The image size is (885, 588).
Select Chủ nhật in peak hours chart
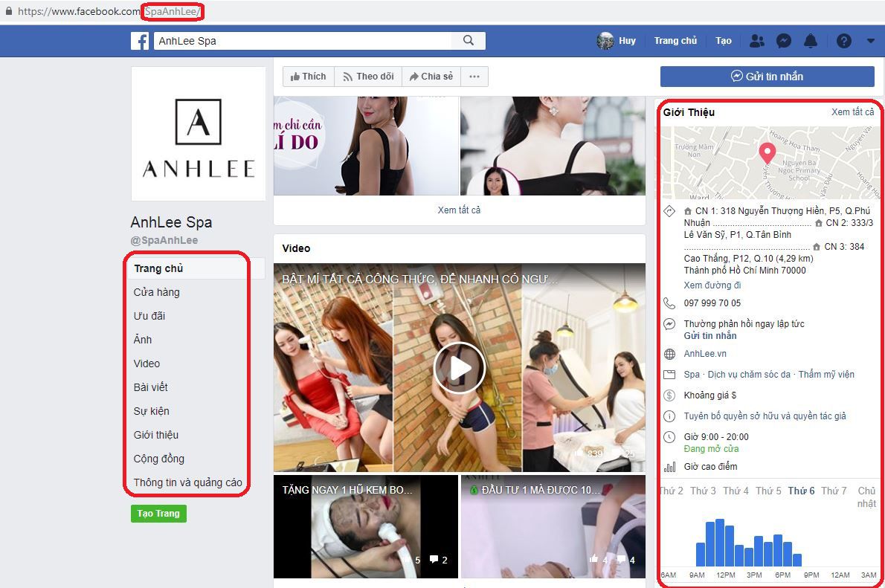(866, 497)
